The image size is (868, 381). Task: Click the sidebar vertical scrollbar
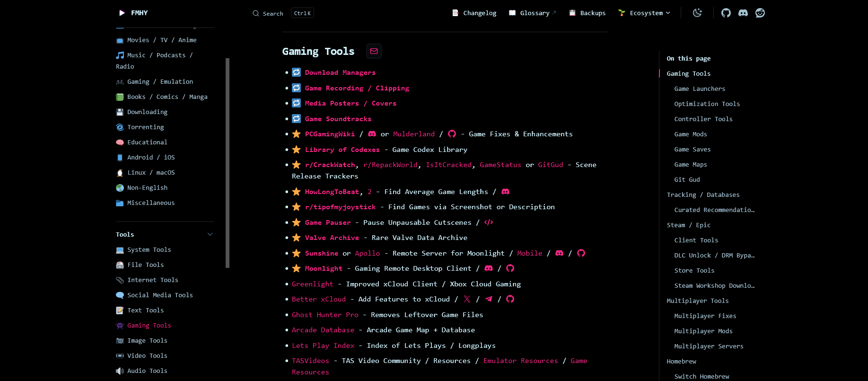click(x=228, y=163)
